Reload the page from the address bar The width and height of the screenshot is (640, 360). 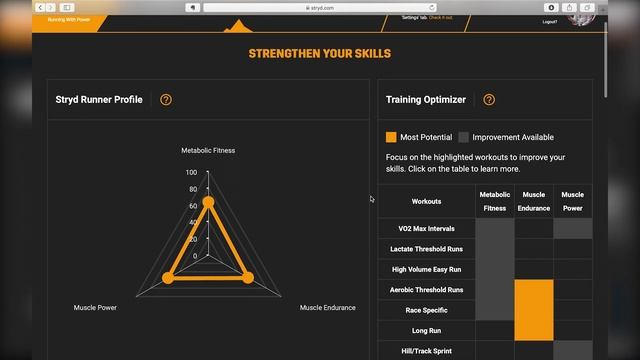coord(431,8)
